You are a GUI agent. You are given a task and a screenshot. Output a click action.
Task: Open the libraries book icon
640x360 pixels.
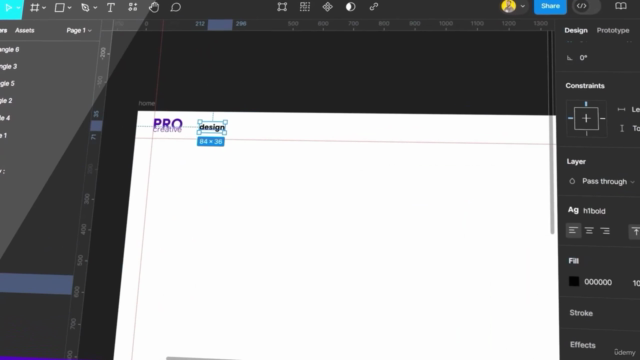point(621,6)
